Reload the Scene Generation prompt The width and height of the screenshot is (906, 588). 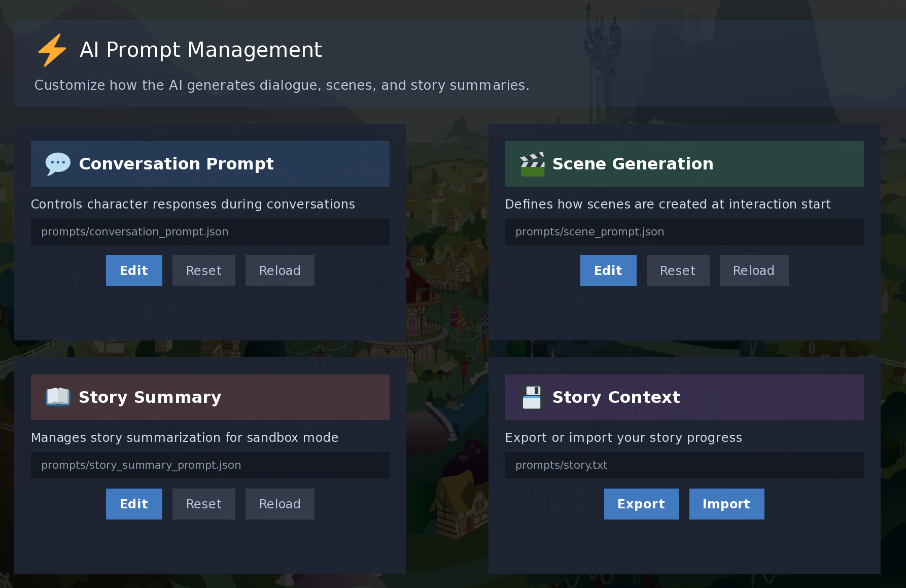click(x=754, y=270)
